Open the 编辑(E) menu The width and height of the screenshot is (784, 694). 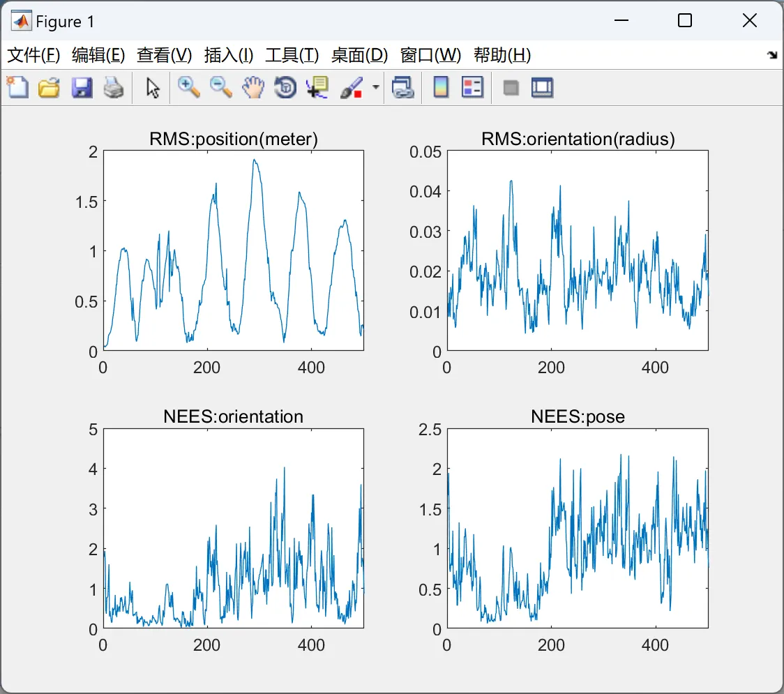pos(98,55)
